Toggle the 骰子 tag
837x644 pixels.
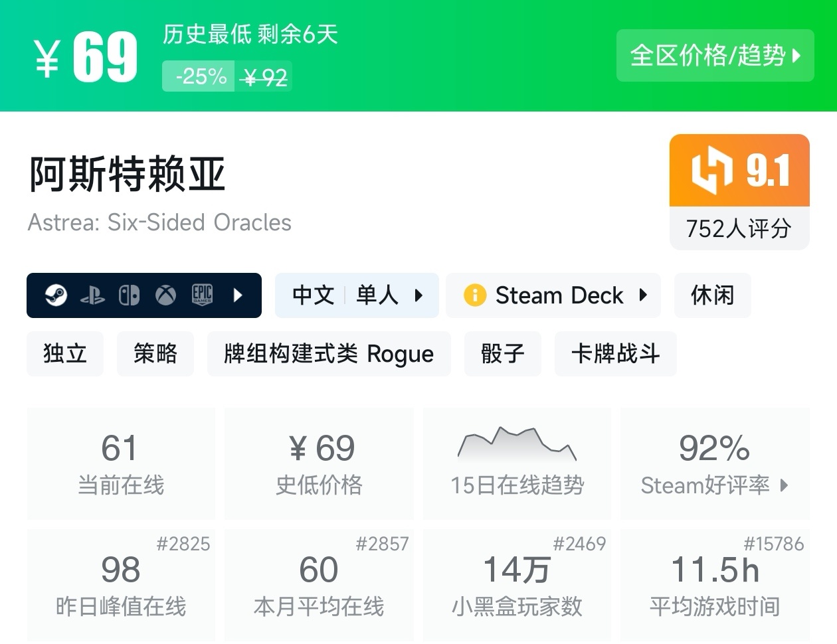[503, 354]
